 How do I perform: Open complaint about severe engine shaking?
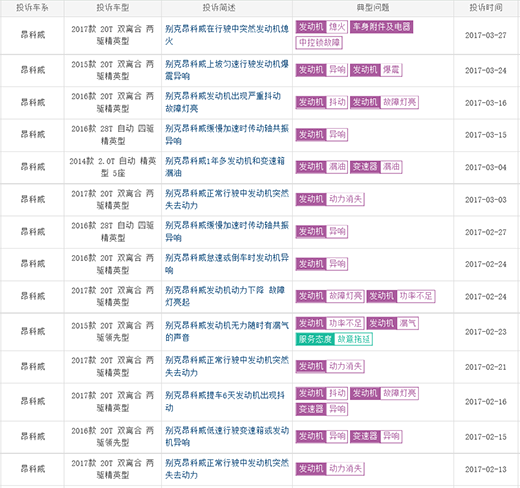pyautogui.click(x=223, y=102)
